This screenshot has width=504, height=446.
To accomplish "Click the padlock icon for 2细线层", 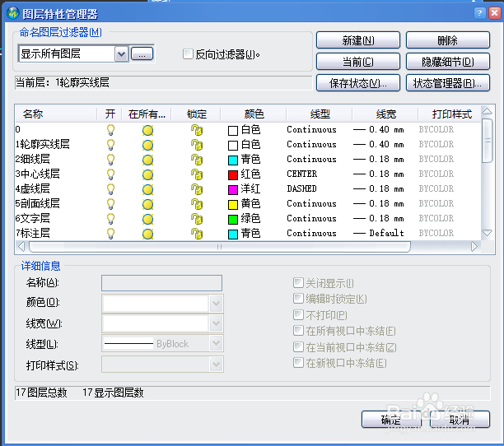I will pyautogui.click(x=197, y=160).
